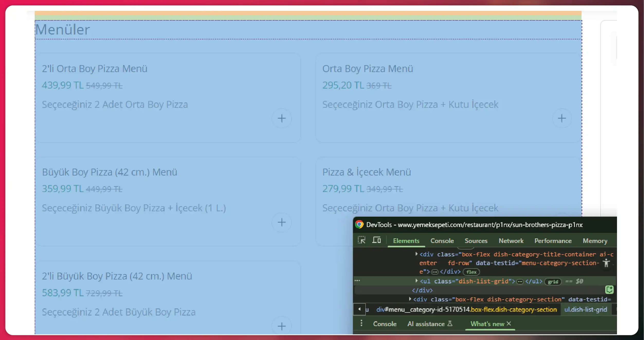Open the accessibility tree view icon
Screen dimensions: 644x340
[606, 263]
